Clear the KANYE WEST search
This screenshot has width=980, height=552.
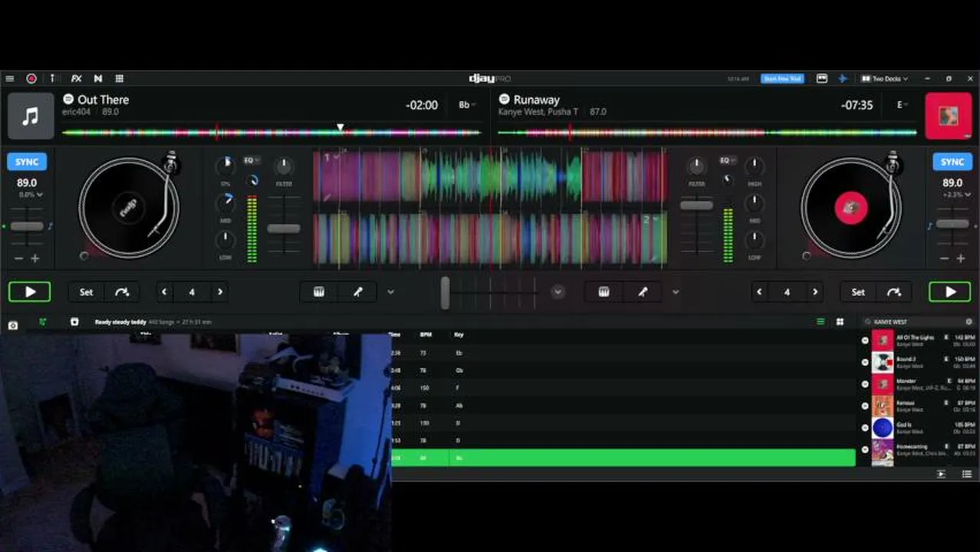click(968, 322)
